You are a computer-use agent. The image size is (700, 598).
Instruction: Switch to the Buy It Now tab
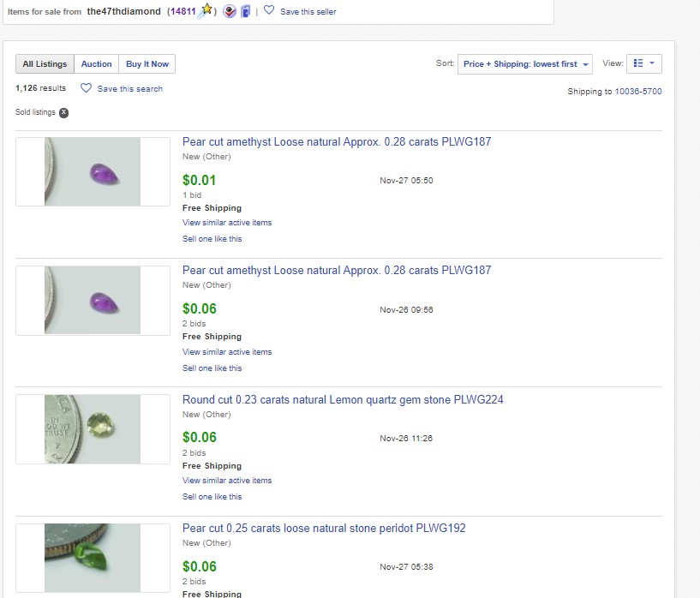(x=147, y=63)
